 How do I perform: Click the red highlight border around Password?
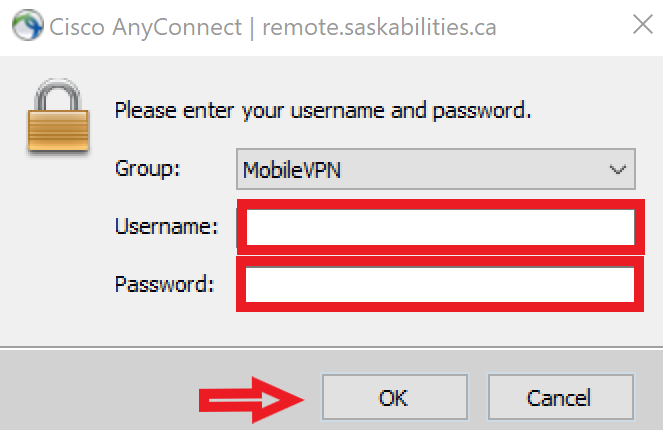pos(440,307)
